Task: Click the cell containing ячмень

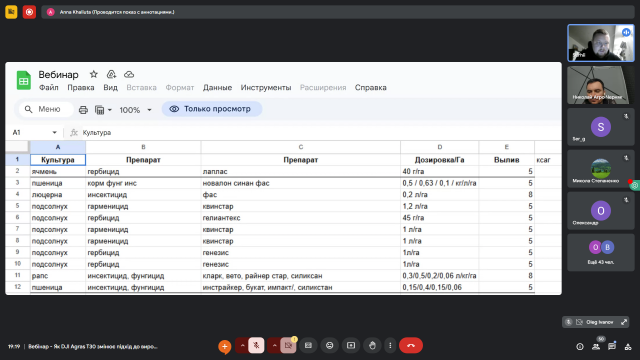Action: click(x=58, y=171)
